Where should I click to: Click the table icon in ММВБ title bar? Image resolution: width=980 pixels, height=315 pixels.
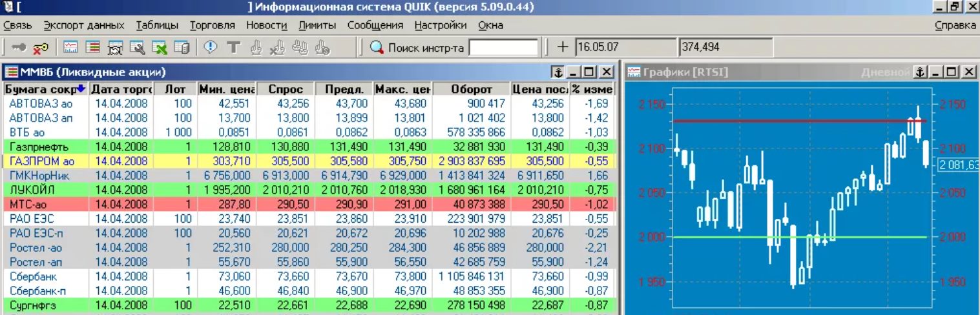[12, 72]
